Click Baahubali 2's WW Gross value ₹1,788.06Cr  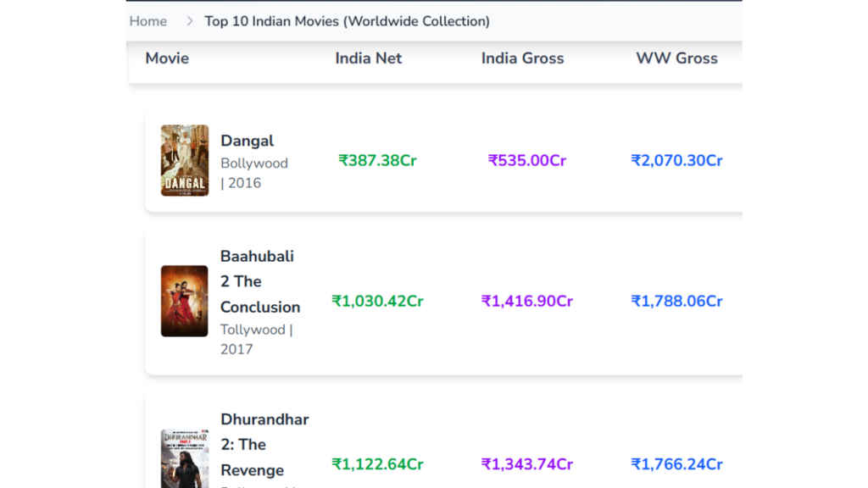676,301
